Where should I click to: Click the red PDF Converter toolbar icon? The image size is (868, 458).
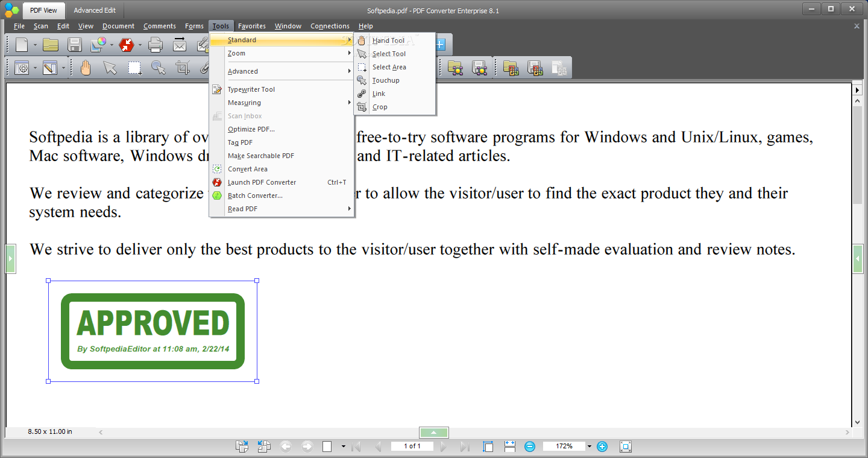point(127,45)
